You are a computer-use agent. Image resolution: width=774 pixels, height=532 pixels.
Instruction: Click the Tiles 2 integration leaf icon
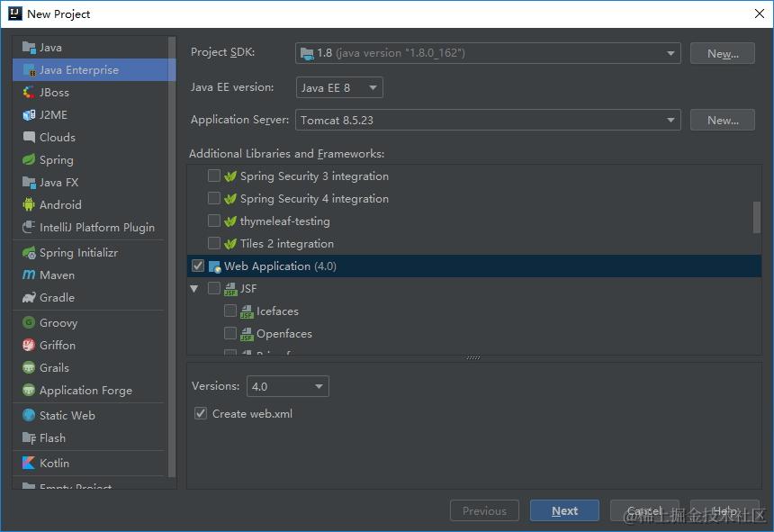[x=230, y=244]
